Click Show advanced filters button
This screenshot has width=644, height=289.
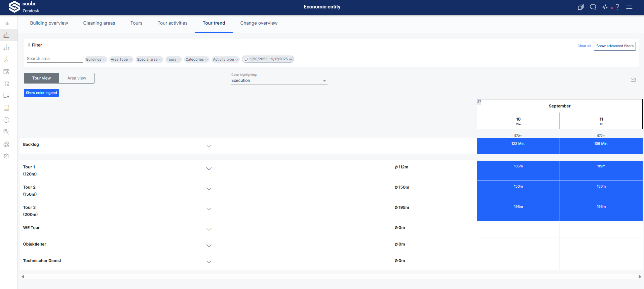point(615,46)
